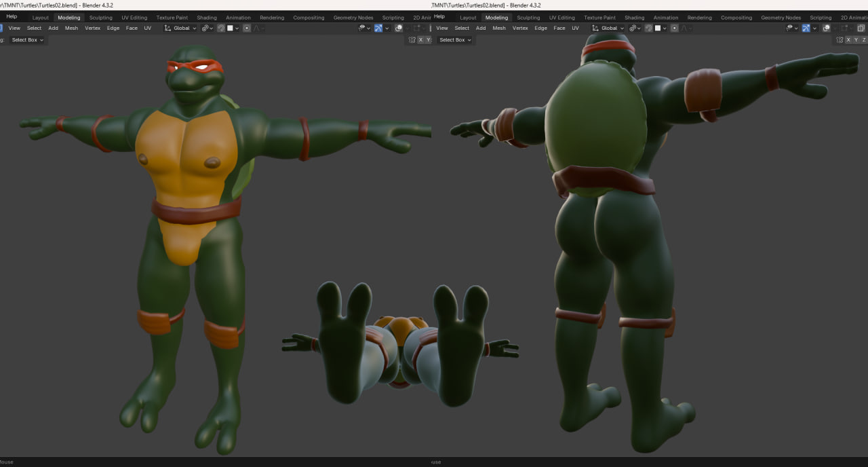Open Add menu in left window header
868x467 pixels.
coord(53,28)
